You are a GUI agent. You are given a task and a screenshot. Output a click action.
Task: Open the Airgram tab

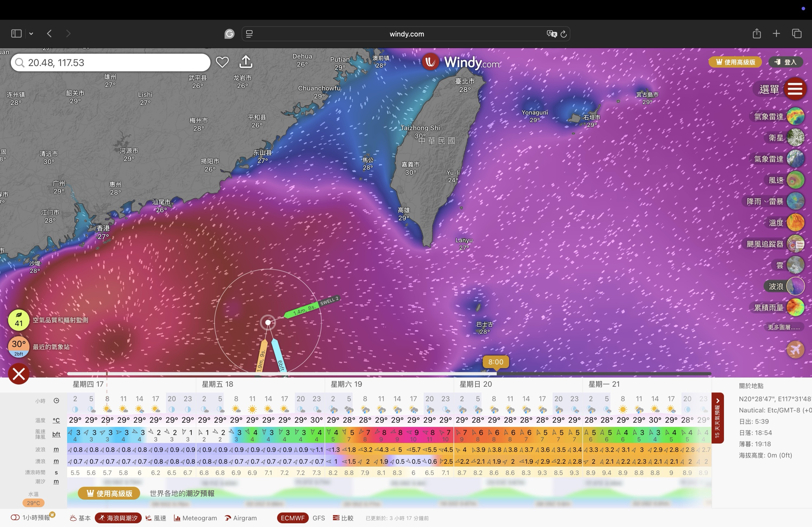click(x=241, y=518)
